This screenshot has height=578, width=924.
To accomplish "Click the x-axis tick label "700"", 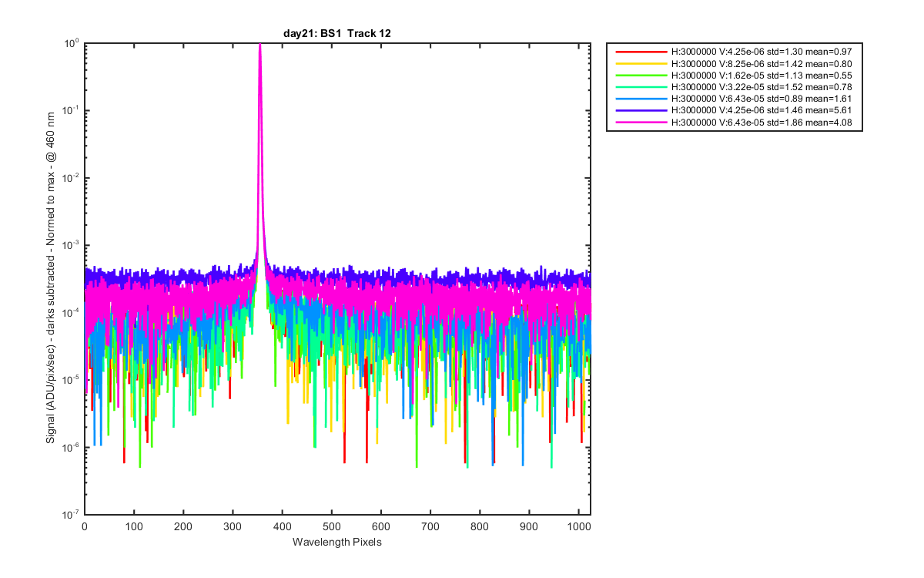I will pos(430,526).
